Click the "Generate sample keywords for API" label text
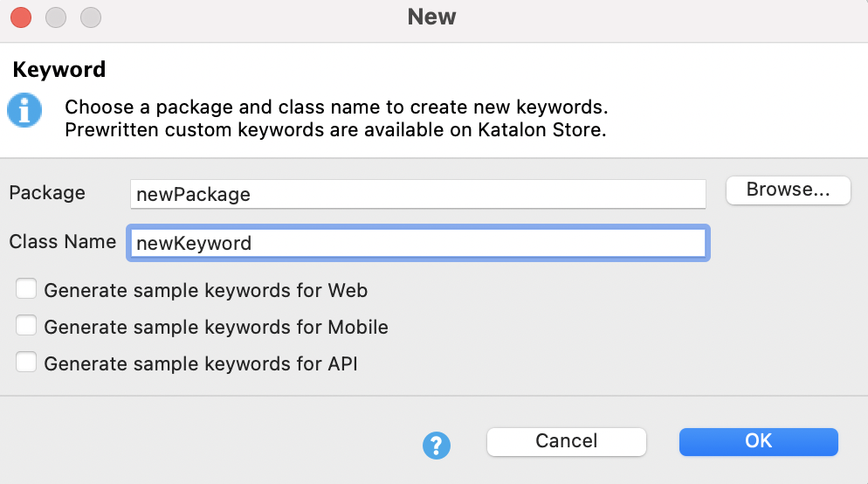The width and height of the screenshot is (868, 484). (201, 363)
